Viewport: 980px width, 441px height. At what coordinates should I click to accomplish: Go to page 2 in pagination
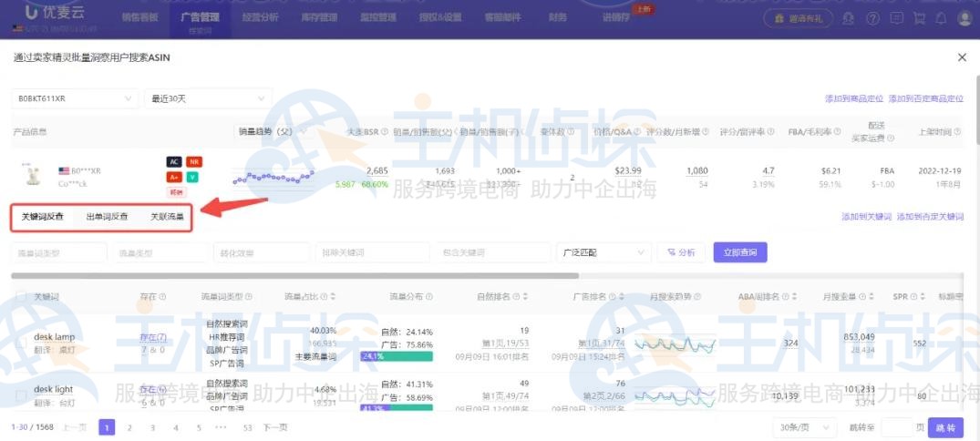(129, 428)
